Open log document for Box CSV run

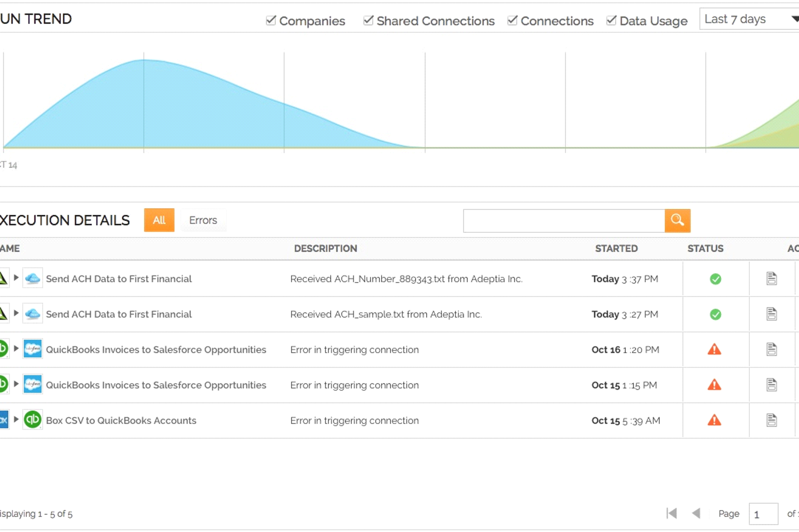(x=771, y=420)
